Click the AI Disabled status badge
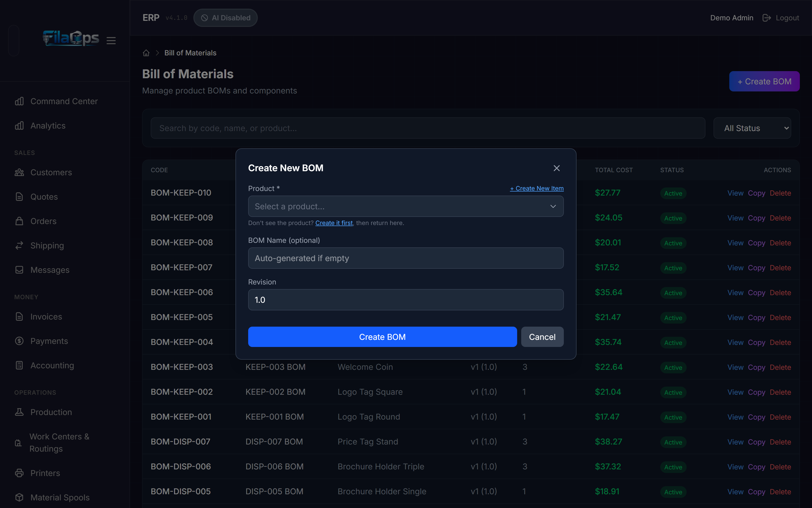 click(226, 18)
